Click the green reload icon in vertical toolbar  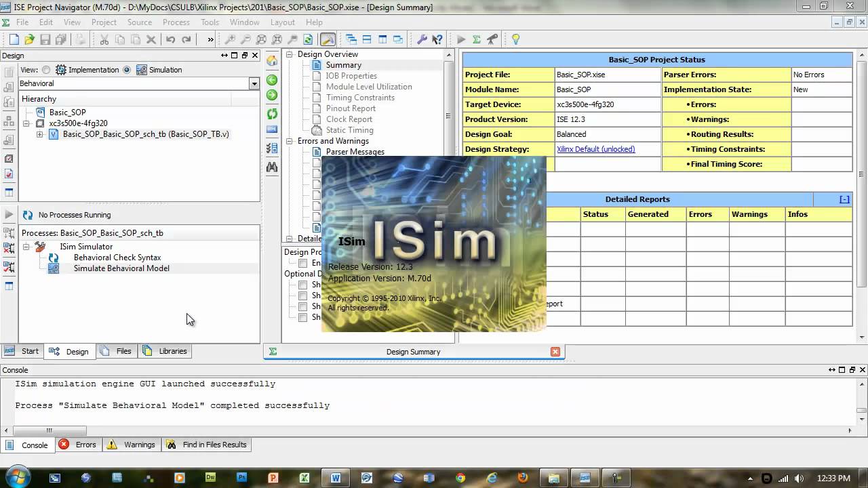(x=272, y=114)
